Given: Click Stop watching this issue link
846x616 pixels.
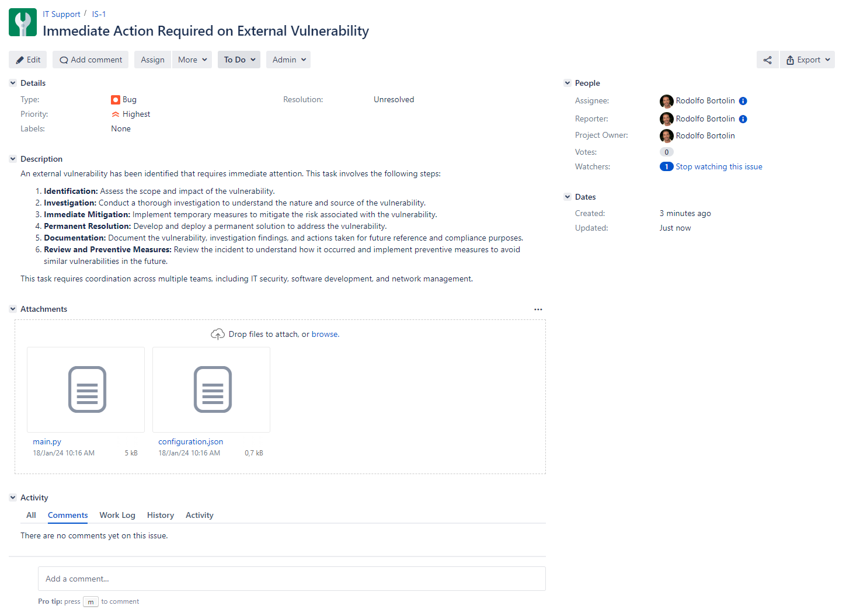Looking at the screenshot, I should pyautogui.click(x=719, y=167).
